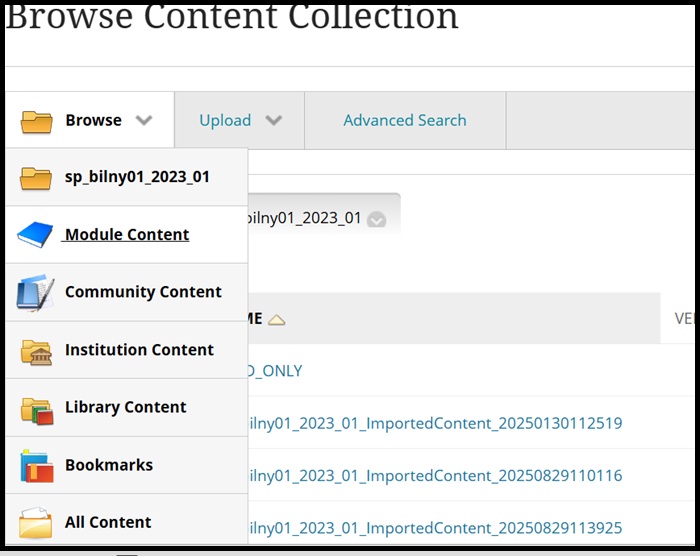Click the Bookmarks icon

37,466
